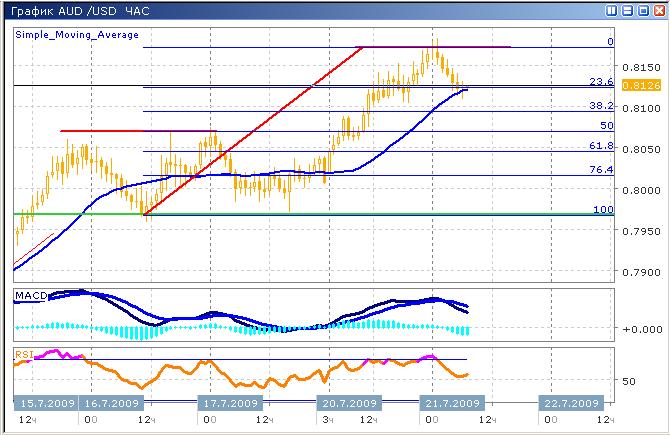
Task: Select the 76.4 Fibonacci level label
Action: 600,170
